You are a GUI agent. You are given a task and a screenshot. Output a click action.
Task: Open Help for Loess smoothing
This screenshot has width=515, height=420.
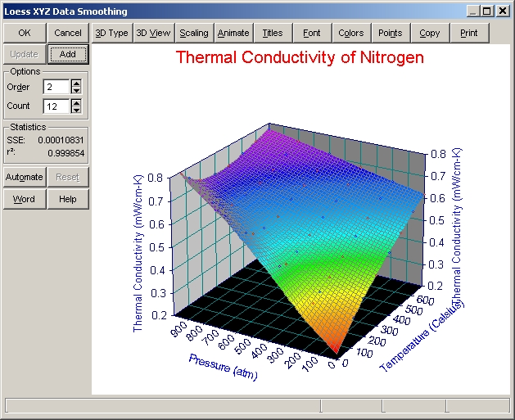68,199
